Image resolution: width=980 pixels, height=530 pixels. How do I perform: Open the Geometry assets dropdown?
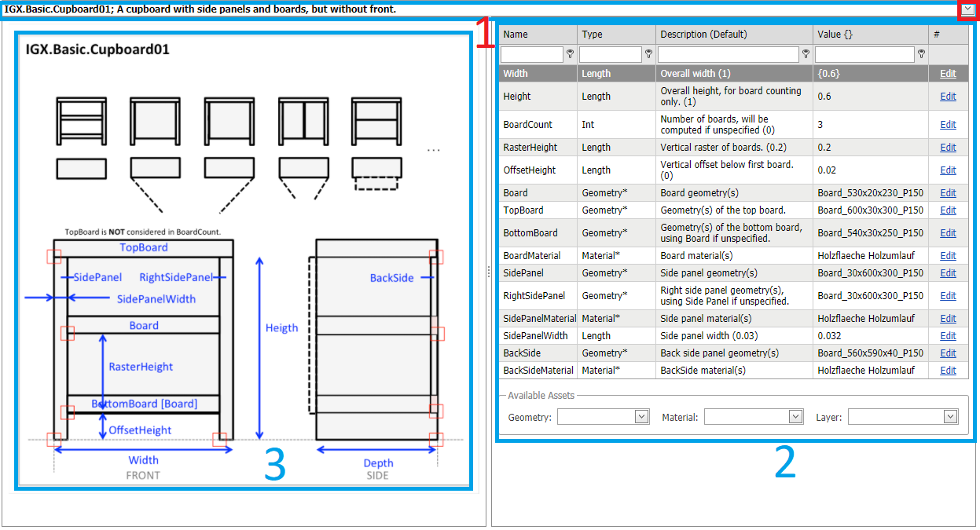pos(641,417)
